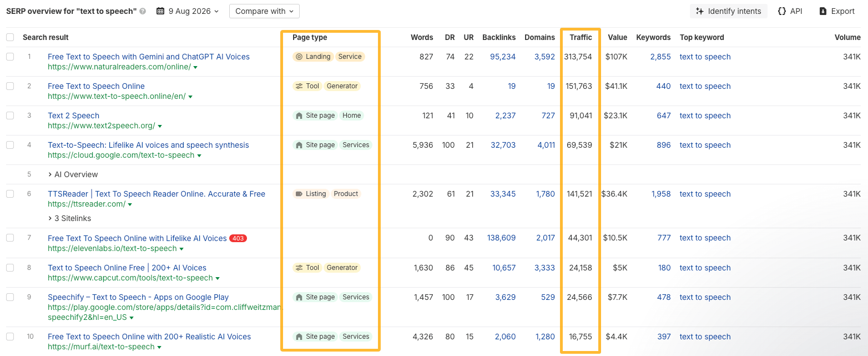Screen dimensions: 868x356
Task: Tick the checkbox for murf.ai result
Action: (10, 337)
